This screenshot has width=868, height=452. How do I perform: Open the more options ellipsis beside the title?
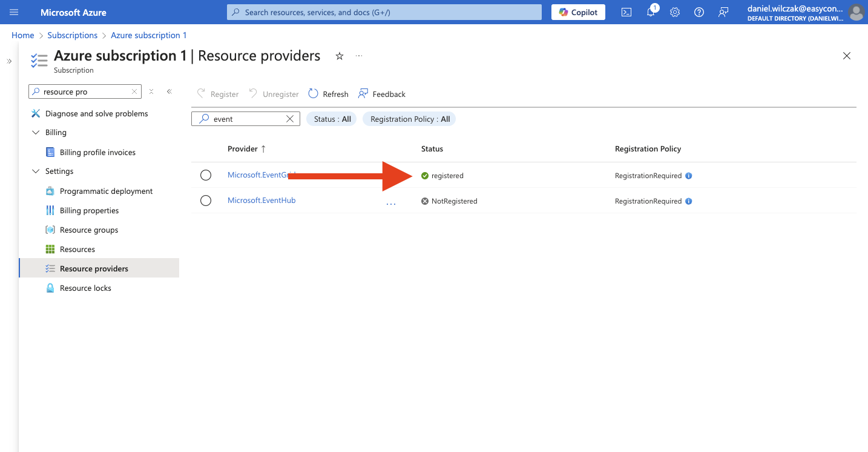coord(359,56)
